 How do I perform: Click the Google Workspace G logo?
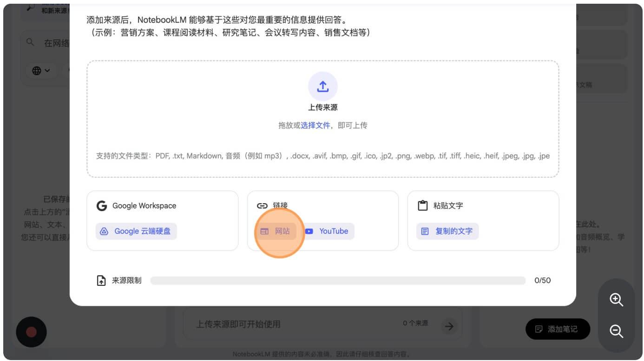[102, 206]
